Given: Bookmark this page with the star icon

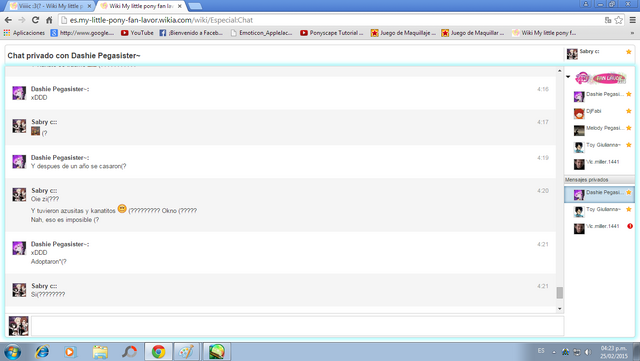Looking at the screenshot, I should (619, 20).
